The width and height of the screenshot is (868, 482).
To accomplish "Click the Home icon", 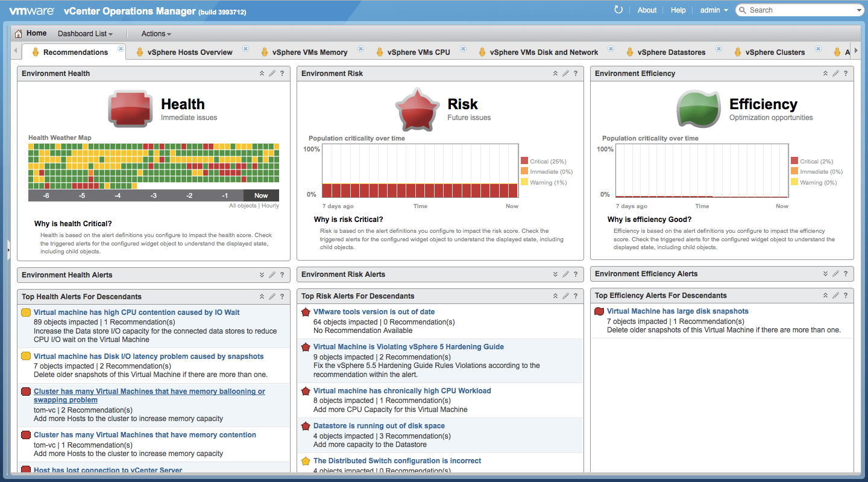I will click(x=19, y=34).
